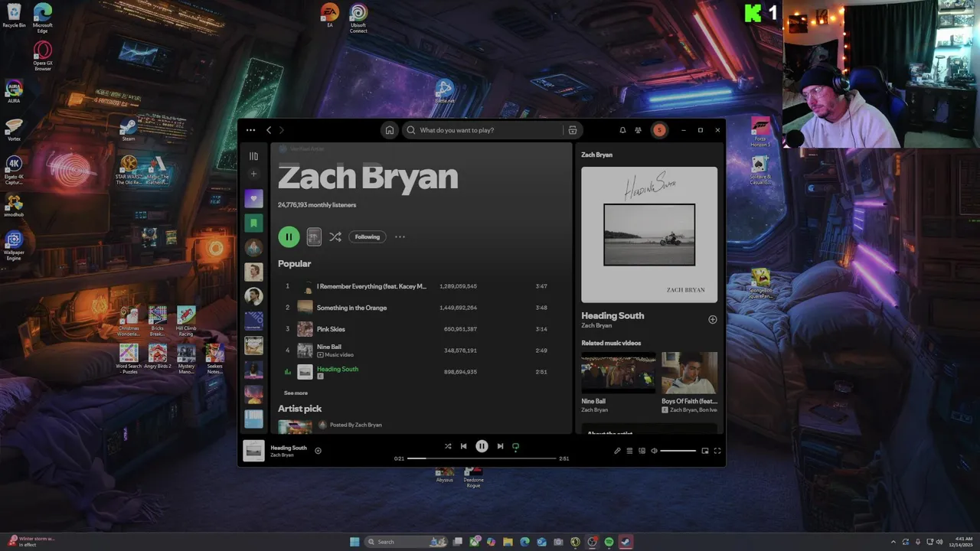This screenshot has width=980, height=551.
Task: Open Spotify Home from the top bar
Action: [389, 130]
